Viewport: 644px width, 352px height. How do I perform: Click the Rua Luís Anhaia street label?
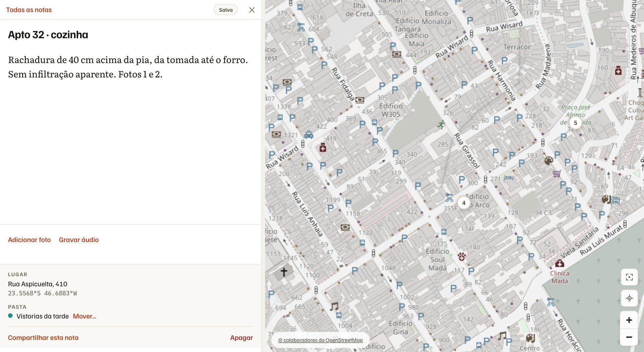(x=307, y=214)
